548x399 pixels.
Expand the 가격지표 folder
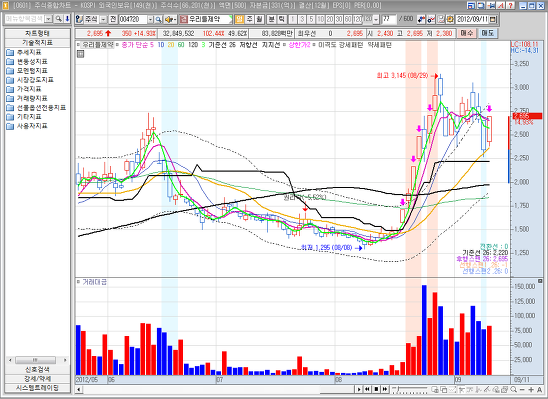[x=24, y=89]
